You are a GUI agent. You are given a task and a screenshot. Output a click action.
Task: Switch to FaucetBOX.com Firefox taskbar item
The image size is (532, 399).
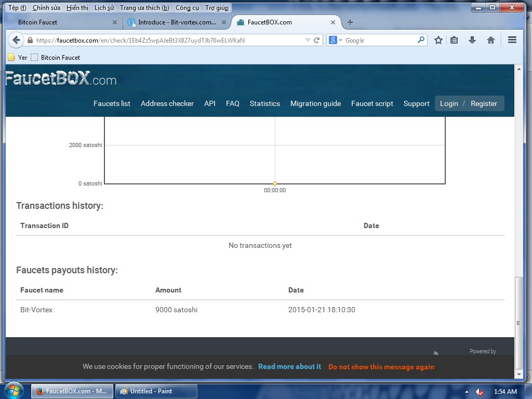[72, 391]
